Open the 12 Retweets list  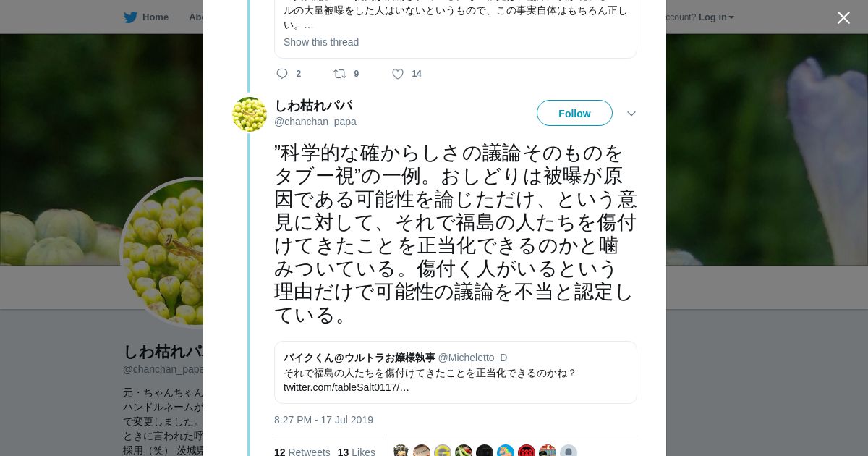[302, 452]
